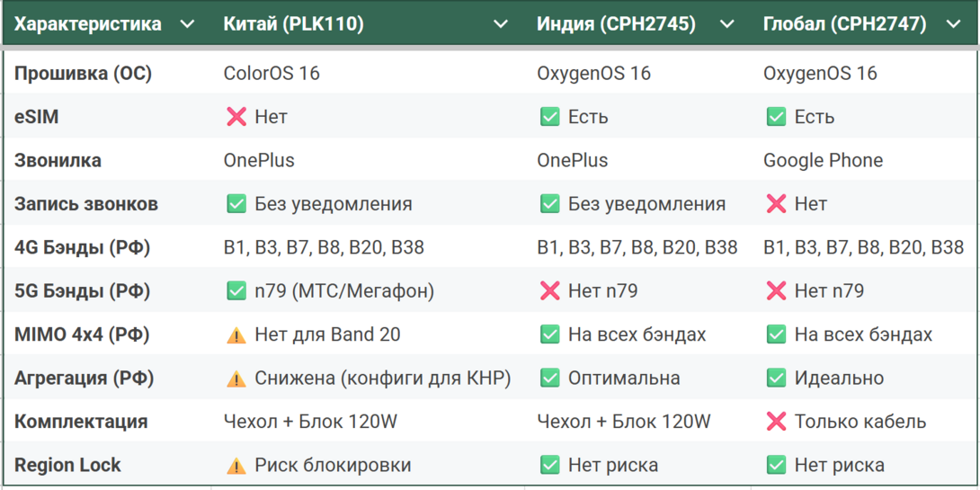The image size is (980, 490).
Task: Select the "Китай (PLK110)" header label
Action: click(293, 24)
